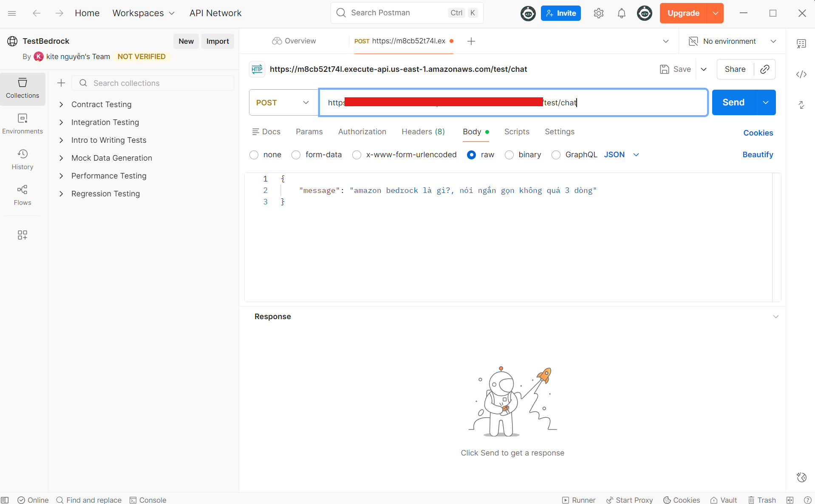Open the Collections sidebar panel

tap(23, 88)
